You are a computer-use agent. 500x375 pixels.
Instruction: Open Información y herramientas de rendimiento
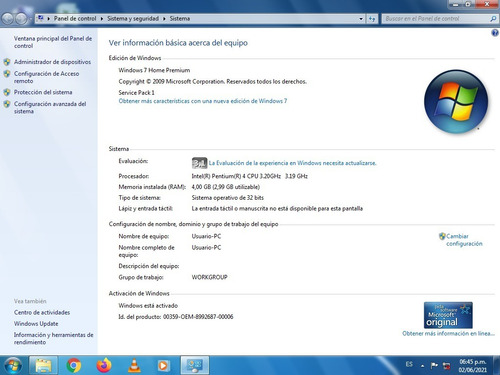[x=53, y=338]
